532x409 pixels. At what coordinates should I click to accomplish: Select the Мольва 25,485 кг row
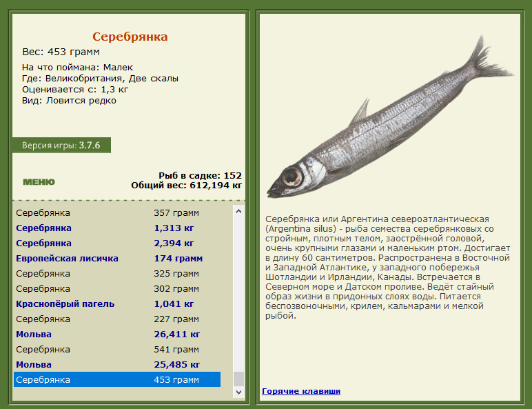117,364
